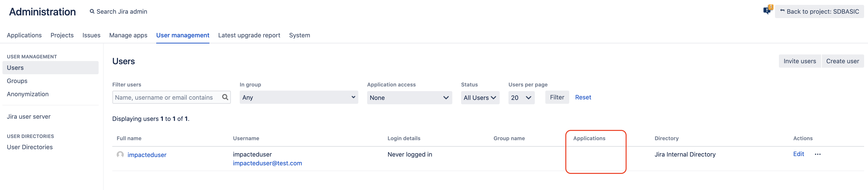Open Jira user server in sidebar
868x190 pixels.
pos(29,116)
